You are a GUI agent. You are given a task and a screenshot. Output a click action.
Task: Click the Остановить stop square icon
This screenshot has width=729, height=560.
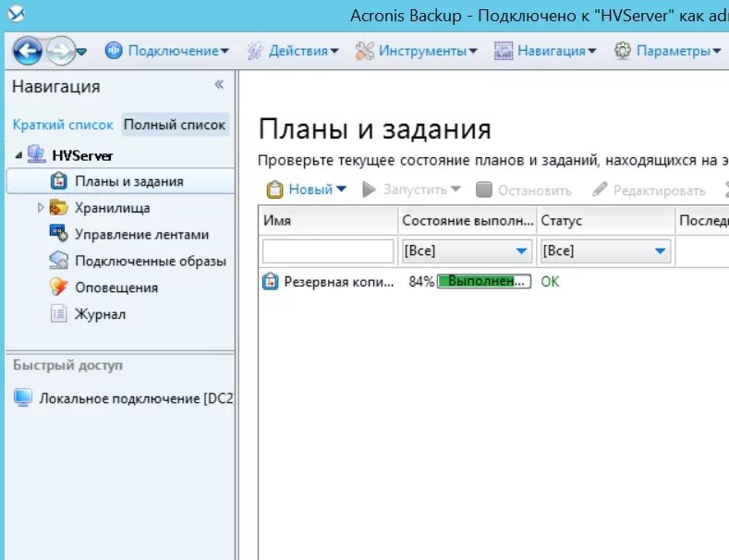pos(484,189)
